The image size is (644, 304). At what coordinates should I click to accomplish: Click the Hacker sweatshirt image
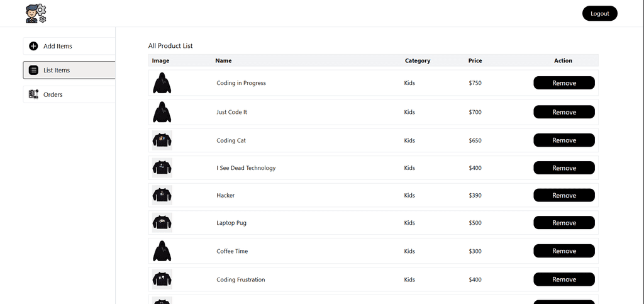(x=162, y=195)
